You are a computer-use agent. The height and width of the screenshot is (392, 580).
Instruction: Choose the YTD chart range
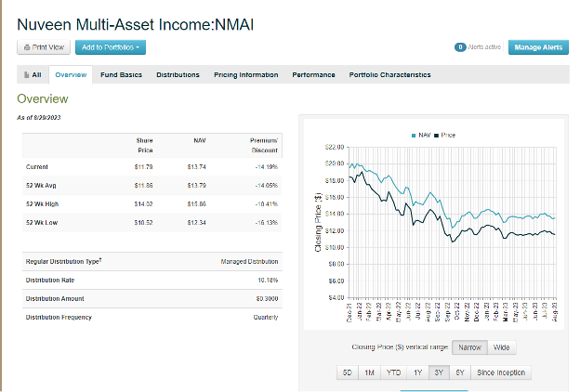395,372
